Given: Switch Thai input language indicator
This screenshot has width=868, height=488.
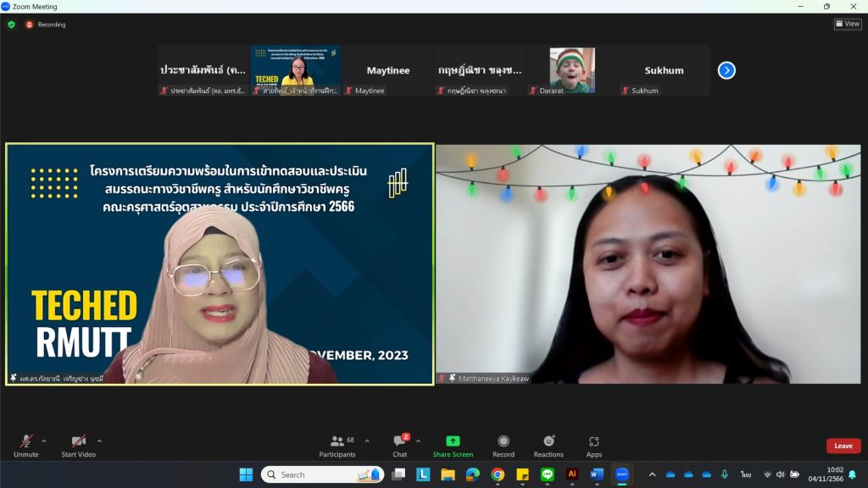Looking at the screenshot, I should click(746, 474).
